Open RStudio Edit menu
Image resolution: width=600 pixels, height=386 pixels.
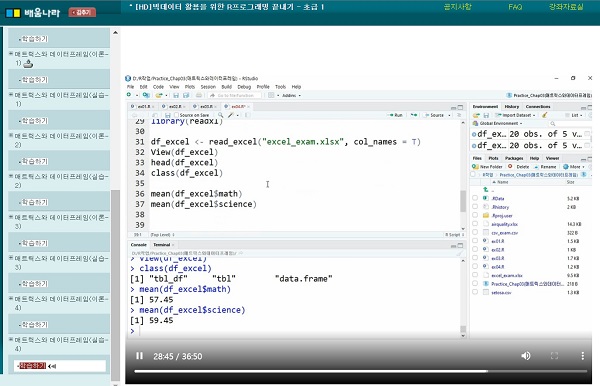click(143, 87)
